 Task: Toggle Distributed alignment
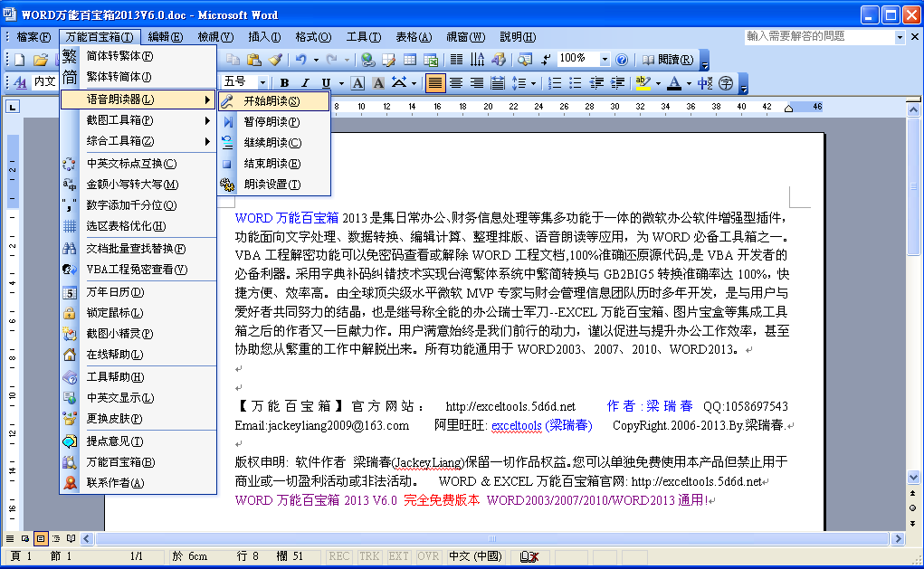click(498, 83)
